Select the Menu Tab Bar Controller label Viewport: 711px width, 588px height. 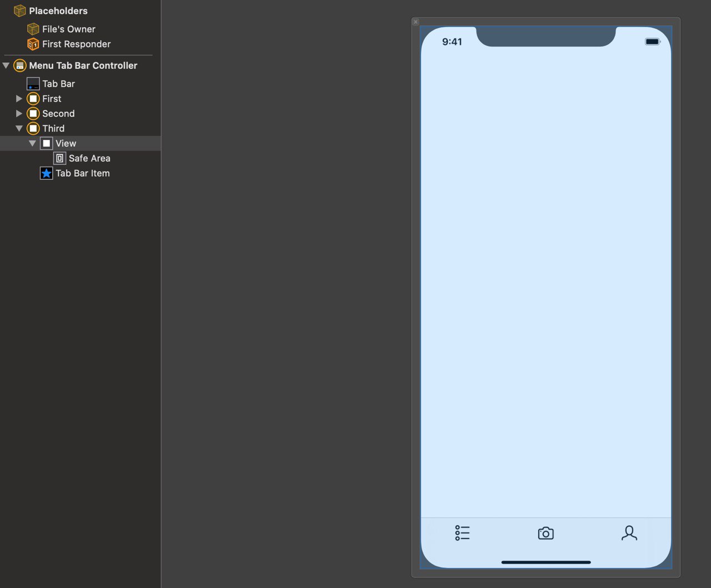click(x=83, y=66)
